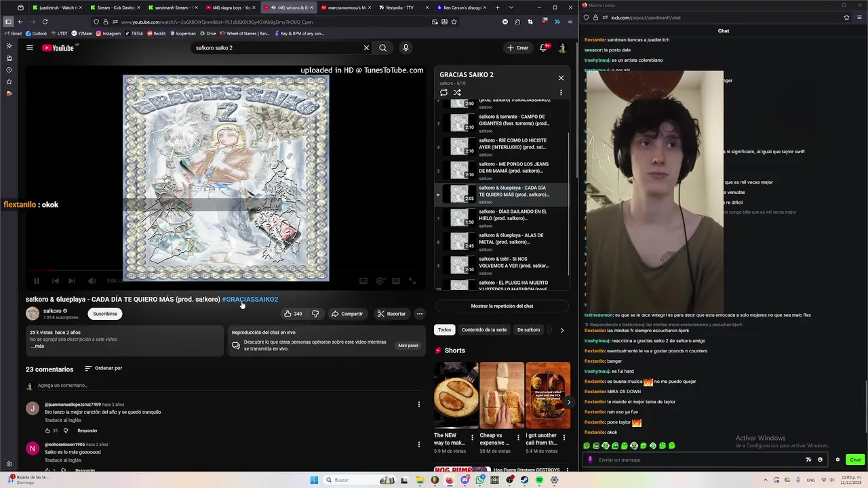Skip to the next video in the player
Screen dimensions: 868x488
click(72, 281)
